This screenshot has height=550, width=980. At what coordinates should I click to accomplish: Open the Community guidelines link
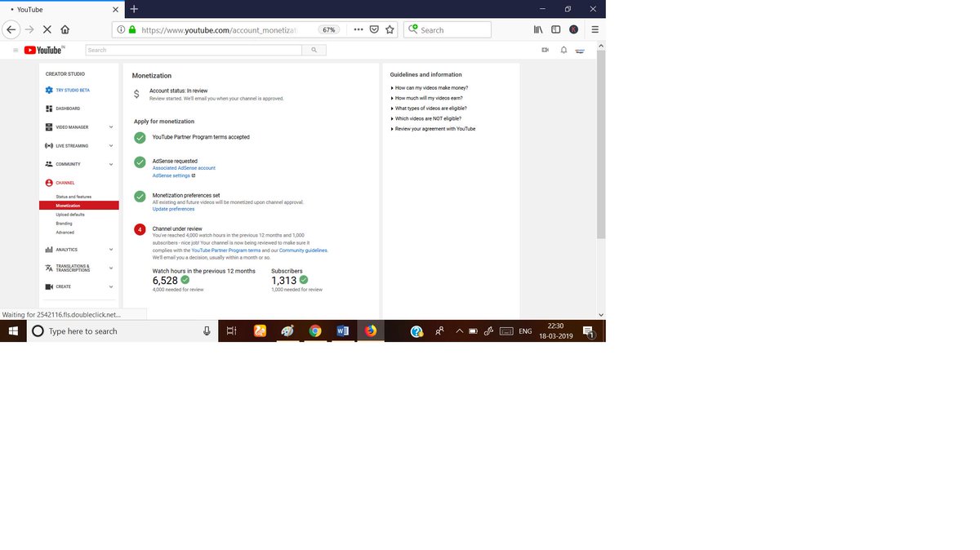[x=303, y=251]
